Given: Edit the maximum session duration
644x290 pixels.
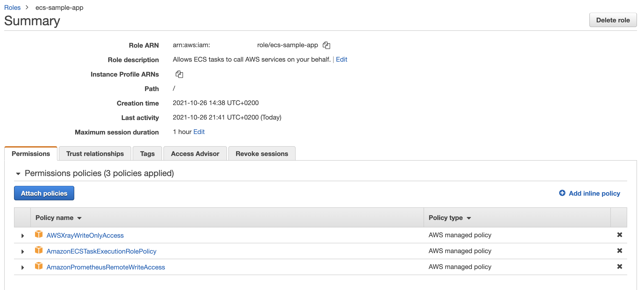Looking at the screenshot, I should pyautogui.click(x=199, y=132).
